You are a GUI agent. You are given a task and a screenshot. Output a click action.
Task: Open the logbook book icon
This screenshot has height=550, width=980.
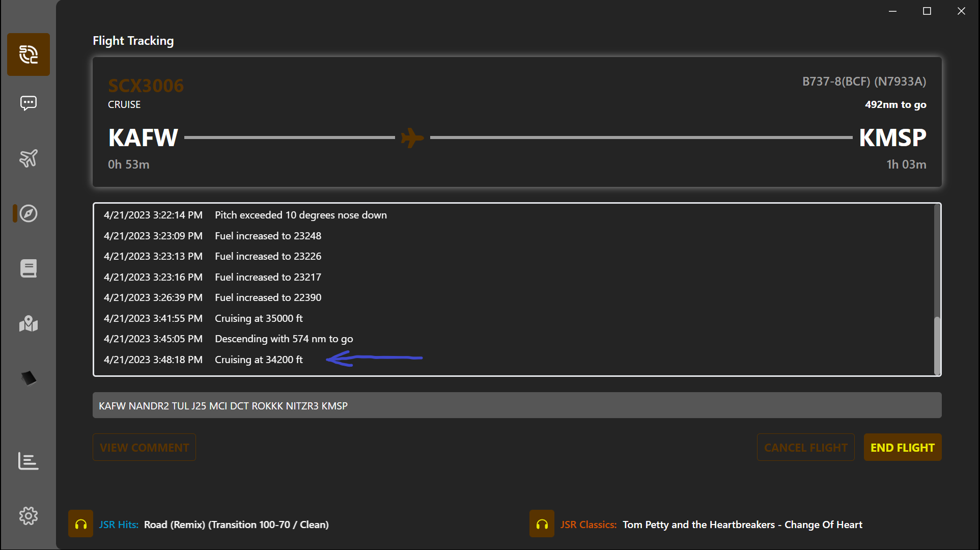(29, 268)
